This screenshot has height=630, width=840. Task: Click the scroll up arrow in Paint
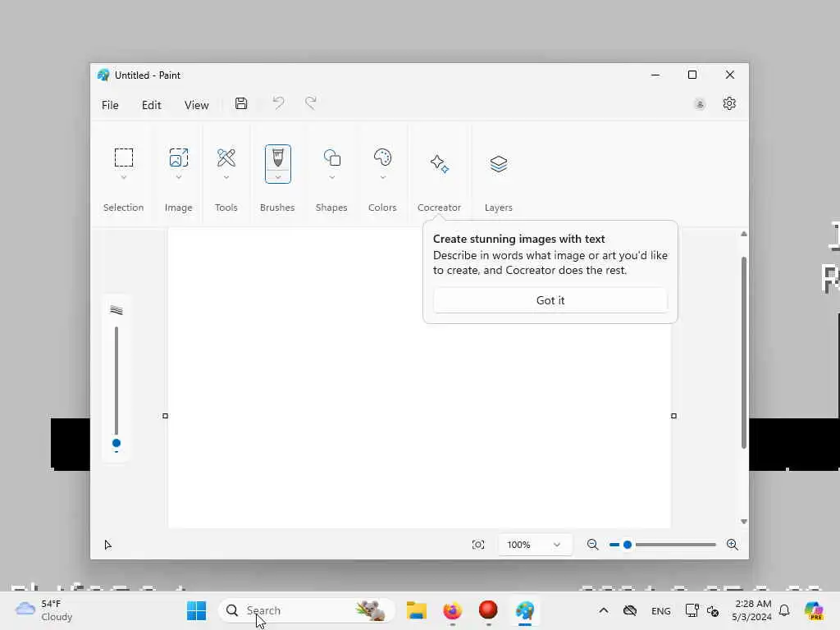tap(743, 234)
